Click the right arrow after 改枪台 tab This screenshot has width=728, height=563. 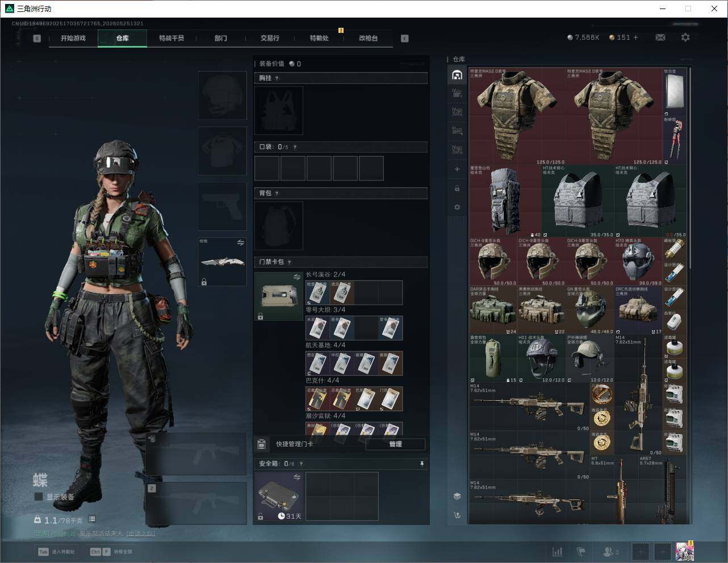405,39
